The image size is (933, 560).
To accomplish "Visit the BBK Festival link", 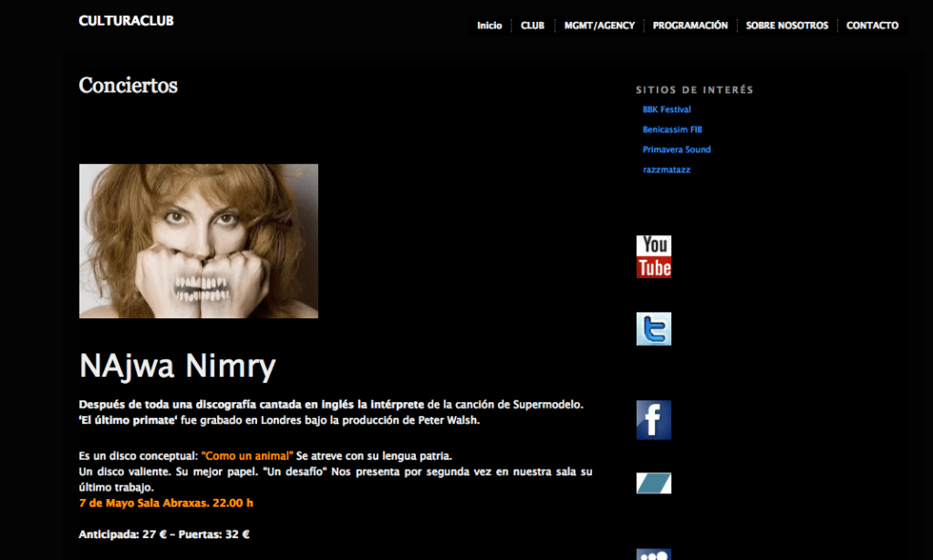I will coord(667,109).
